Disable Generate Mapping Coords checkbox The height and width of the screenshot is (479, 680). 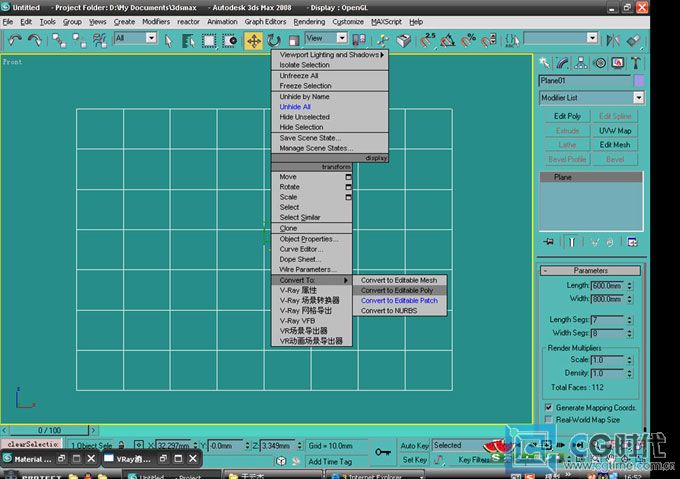coord(549,407)
